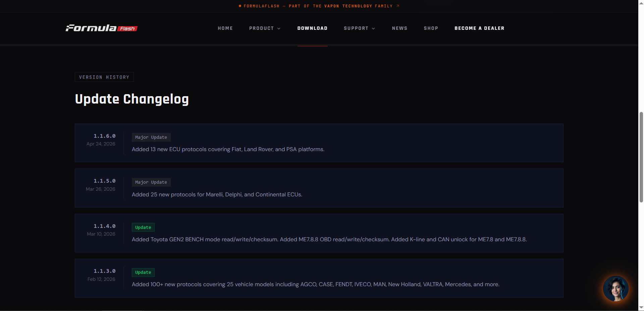Click the Mar 10, 2026 date
This screenshot has width=644, height=311.
[101, 234]
